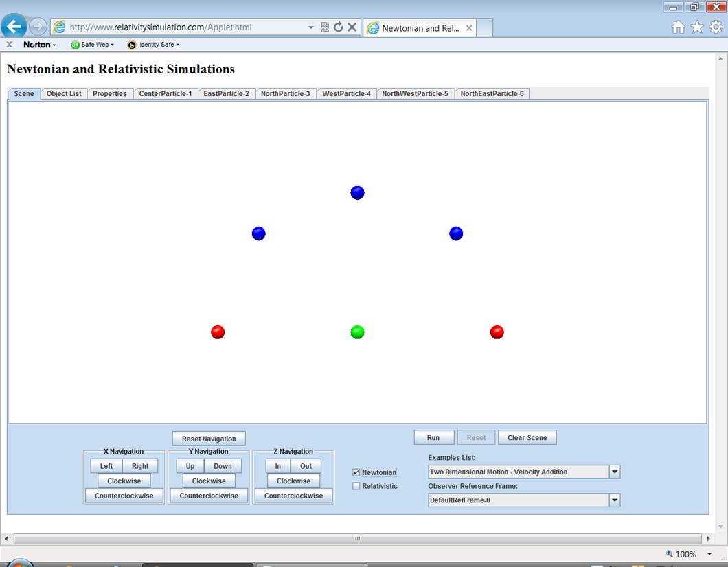Toggle the Relativistic checkbox
This screenshot has width=728, height=567.
[x=356, y=486]
